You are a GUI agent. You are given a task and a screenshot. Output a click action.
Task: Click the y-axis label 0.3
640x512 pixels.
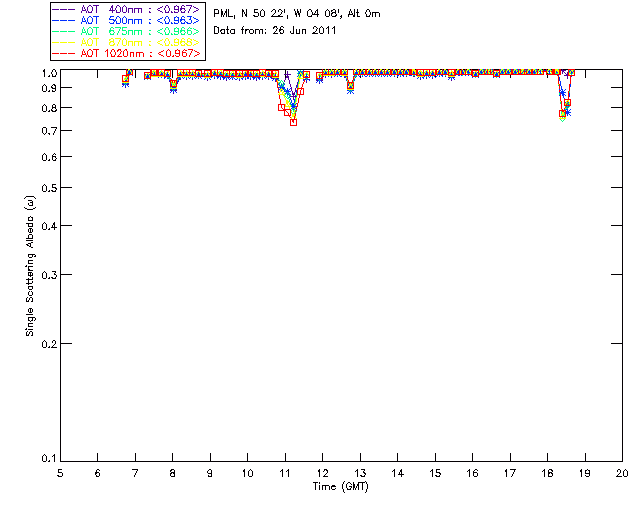[x=49, y=275]
